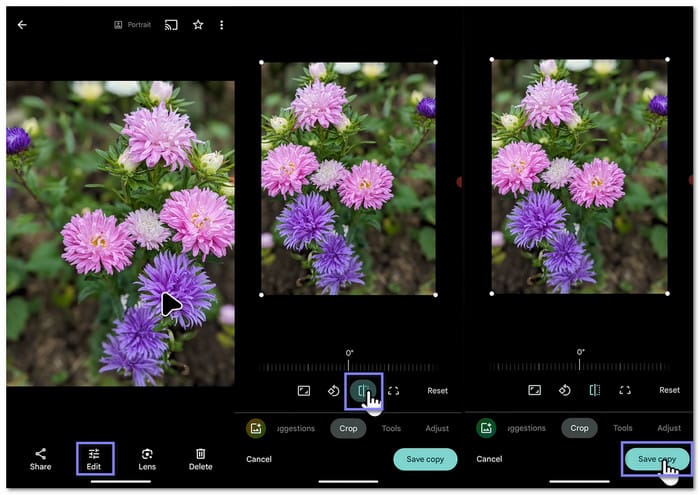Select Crop tab in middle panel
This screenshot has height=495, width=700.
pyautogui.click(x=348, y=428)
